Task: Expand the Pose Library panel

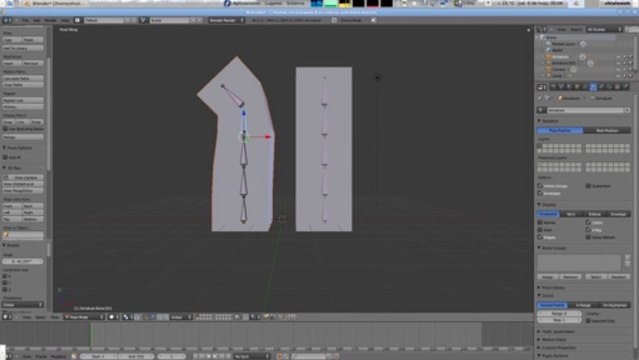Action: [539, 288]
